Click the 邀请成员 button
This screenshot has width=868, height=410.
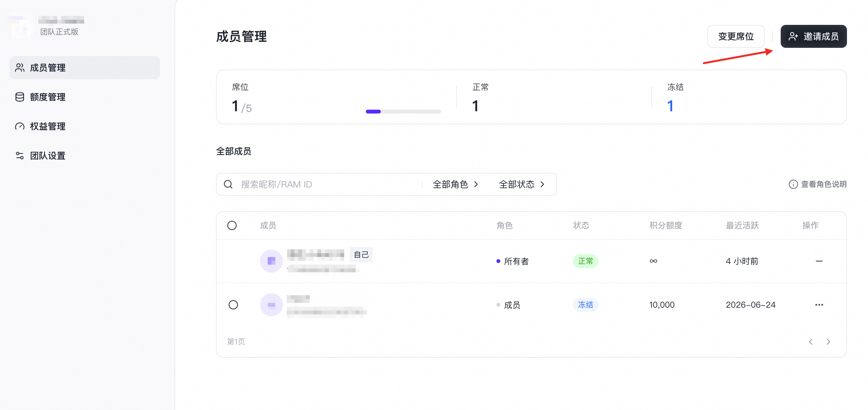point(814,36)
